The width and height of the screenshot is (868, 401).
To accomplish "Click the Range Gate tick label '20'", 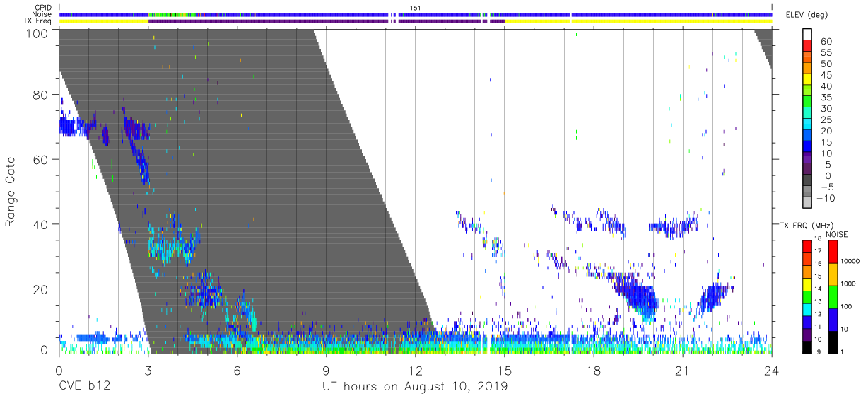I will pos(40,289).
